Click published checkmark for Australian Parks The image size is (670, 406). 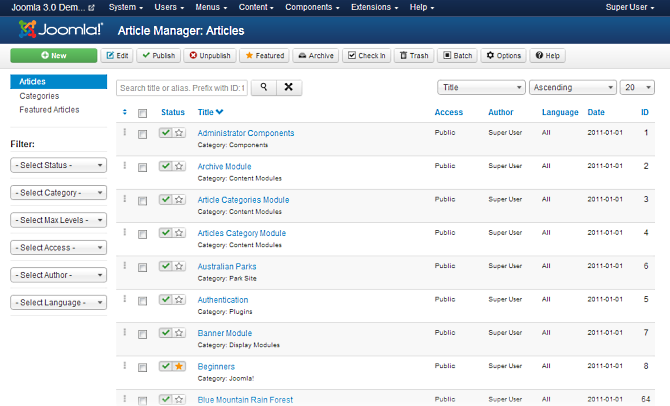pos(166,266)
